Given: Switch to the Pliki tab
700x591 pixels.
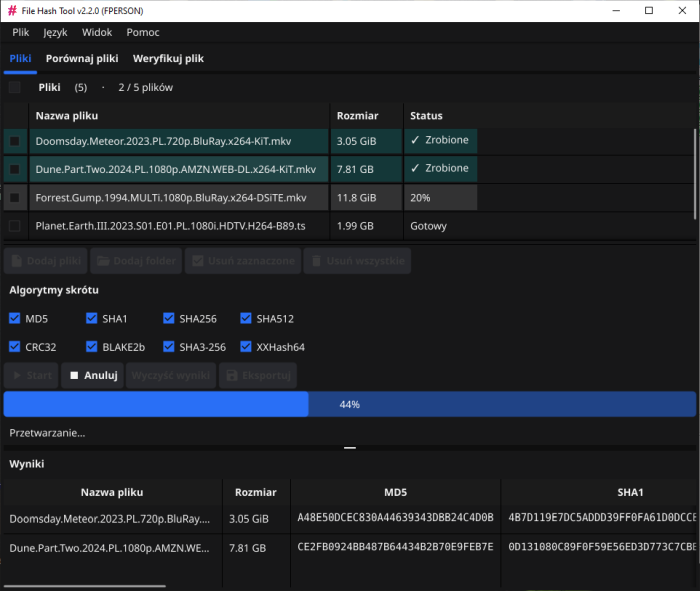Looking at the screenshot, I should pyautogui.click(x=20, y=58).
